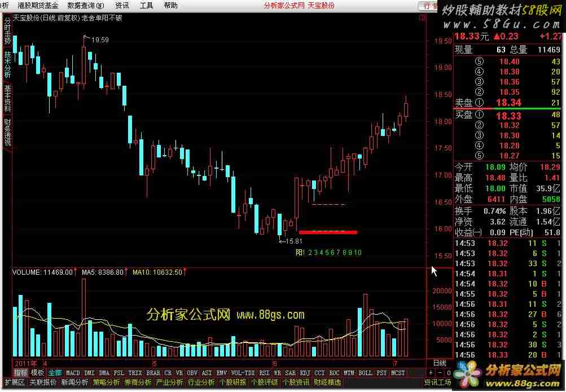The image size is (566, 392).
Task: Open the 新闻分析 tab
Action: pos(74,382)
